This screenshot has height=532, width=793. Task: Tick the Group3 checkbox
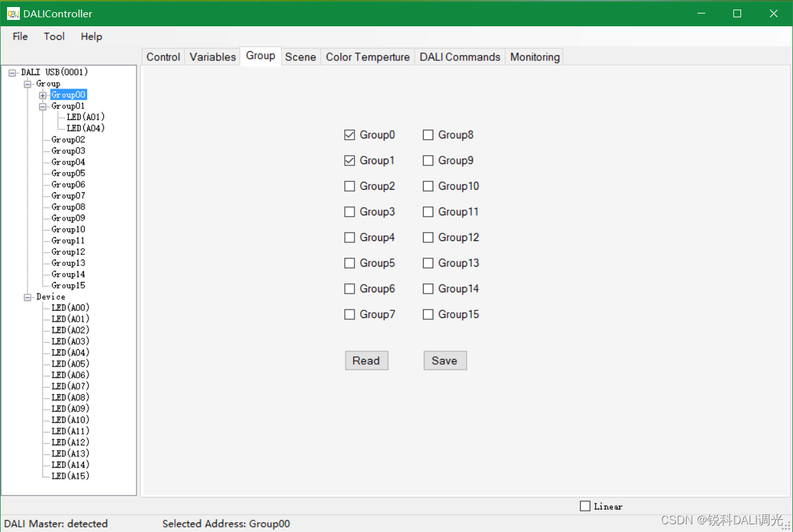click(349, 212)
